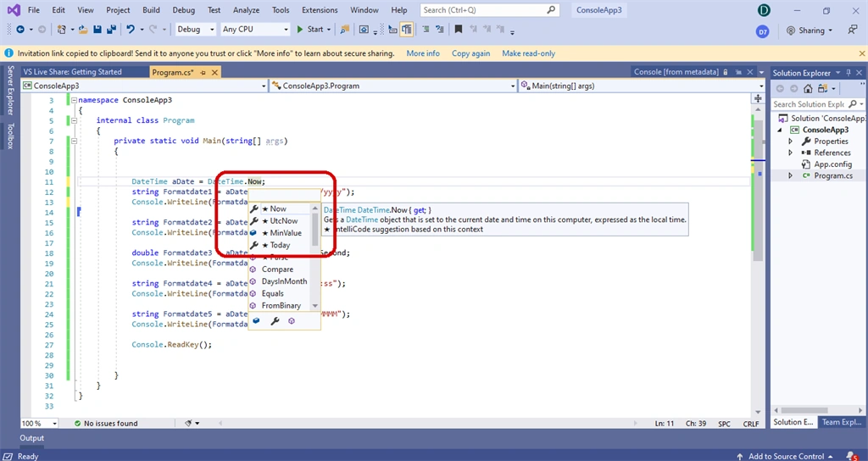Collapse the internal class Program block
The image size is (868, 461).
click(74, 120)
